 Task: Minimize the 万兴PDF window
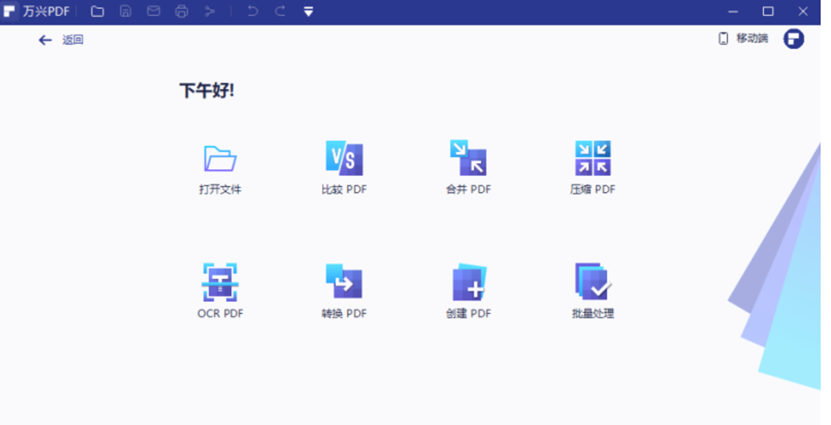click(733, 11)
